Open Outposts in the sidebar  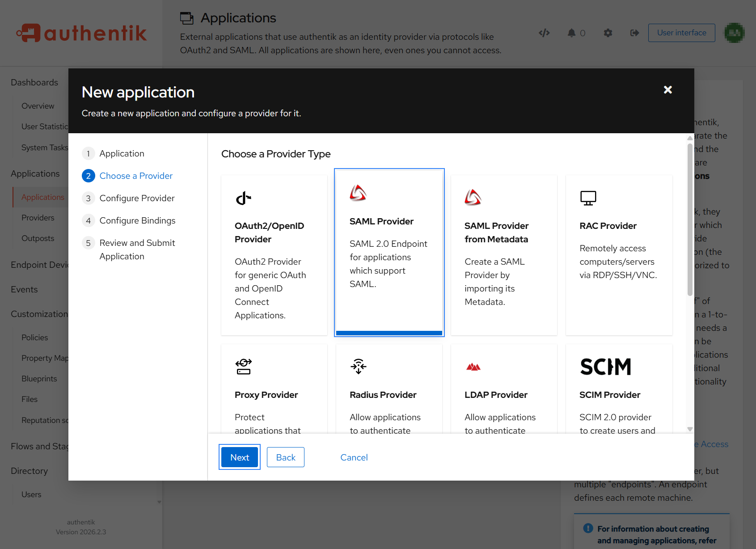point(38,238)
